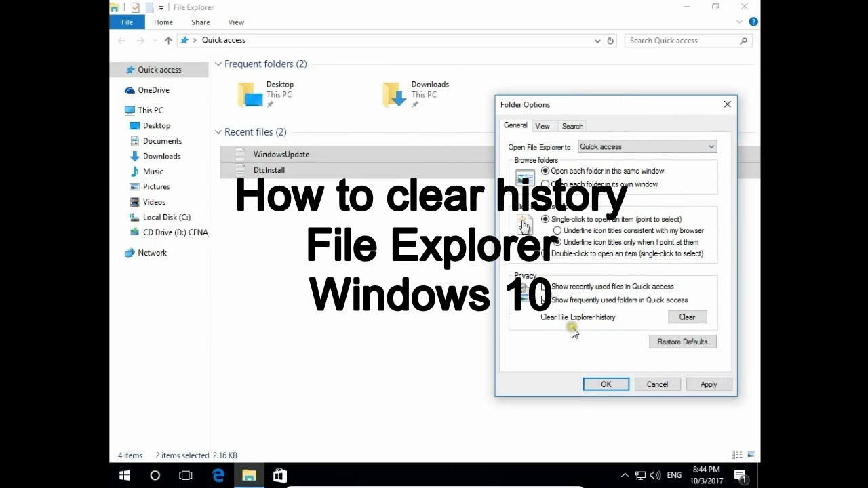
Task: Select the WindowsUpdate recent file
Action: pos(281,155)
